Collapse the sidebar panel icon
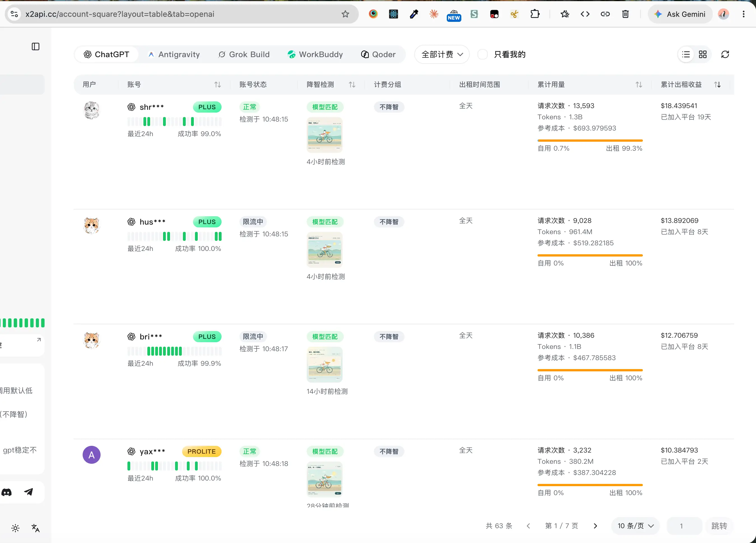The width and height of the screenshot is (756, 543). [35, 46]
